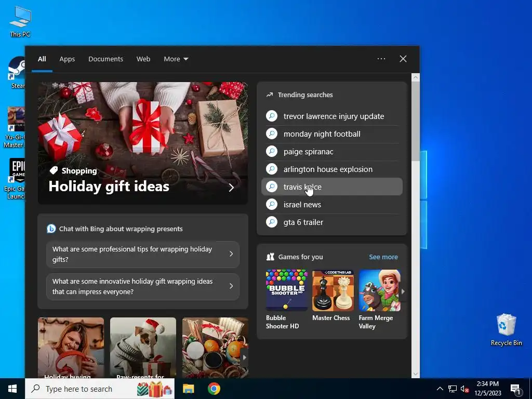Open the three-dots options menu
The height and width of the screenshot is (399, 532).
(x=381, y=59)
